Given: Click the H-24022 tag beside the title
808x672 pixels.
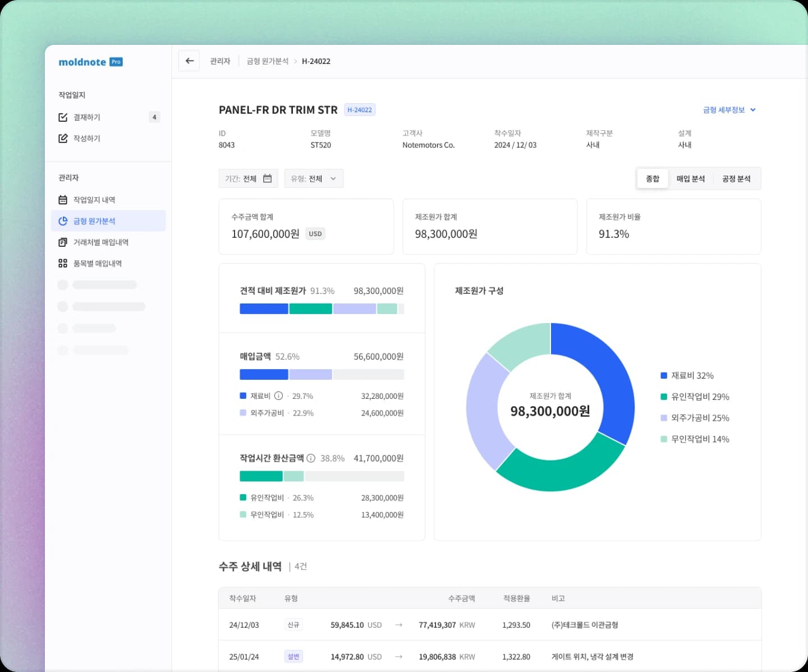Looking at the screenshot, I should click(x=360, y=110).
